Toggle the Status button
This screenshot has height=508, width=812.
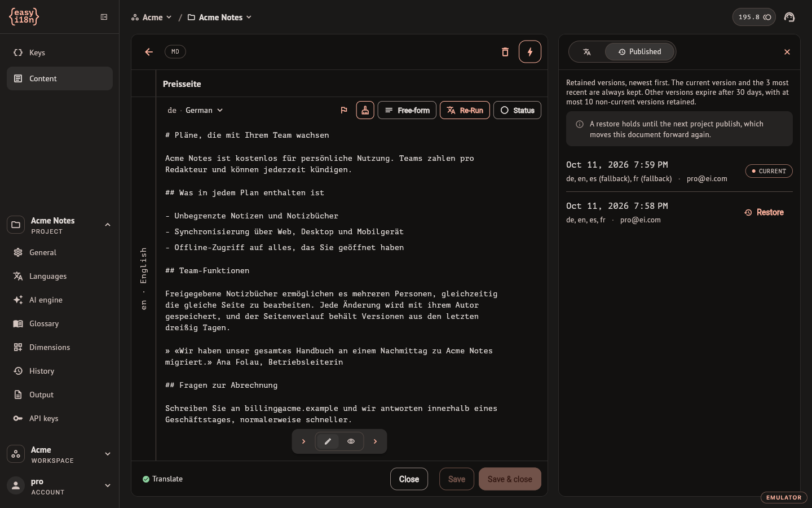tap(517, 110)
